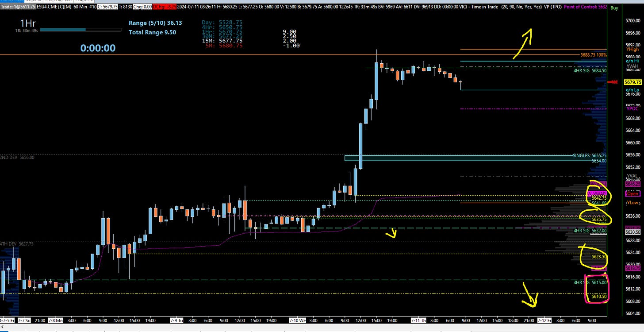The width and height of the screenshot is (644, 332).
Task: Click the 4HR SIG 5632.00 label
Action: point(590,231)
